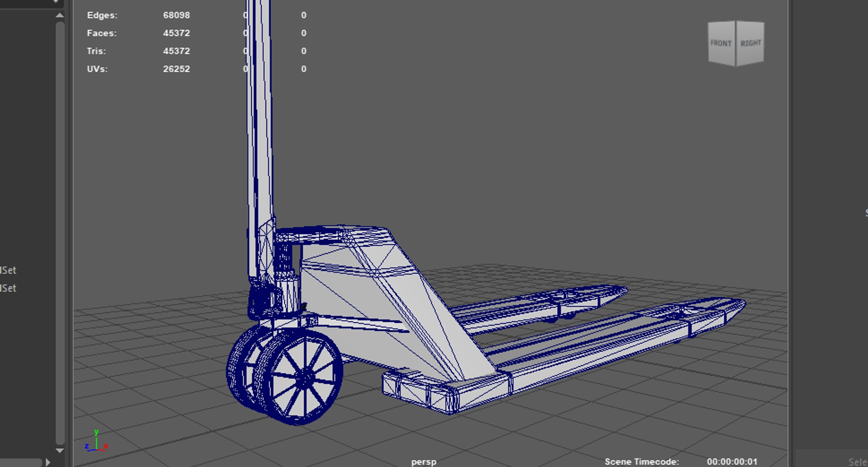Click the "Edges:" label in the HUD
The width and height of the screenshot is (868, 467).
102,15
